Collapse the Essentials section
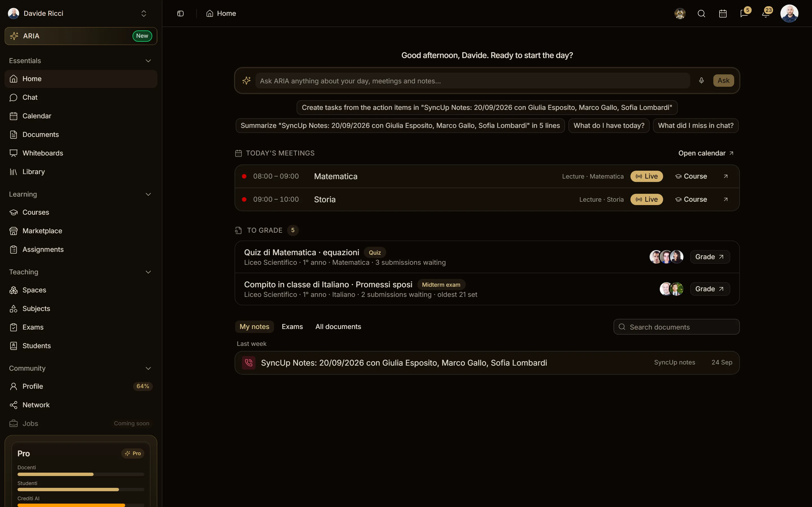This screenshot has width=812, height=507. click(148, 61)
